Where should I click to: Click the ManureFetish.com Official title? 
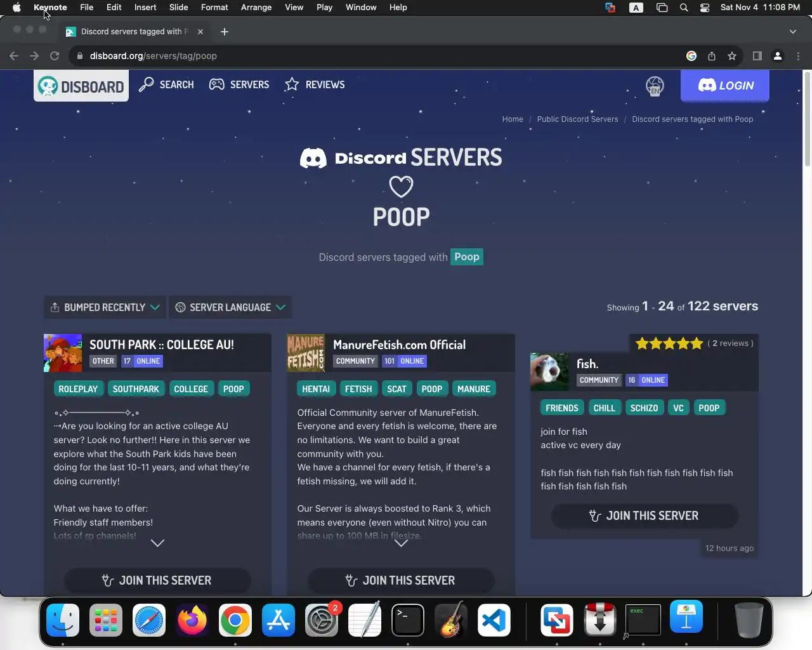[x=399, y=345]
